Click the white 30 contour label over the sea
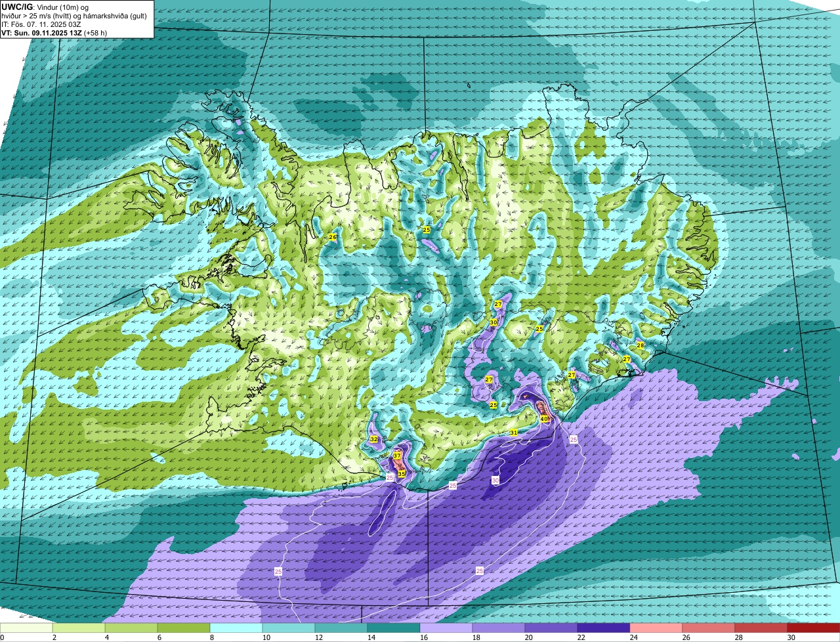The height and width of the screenshot is (642, 840). [495, 481]
